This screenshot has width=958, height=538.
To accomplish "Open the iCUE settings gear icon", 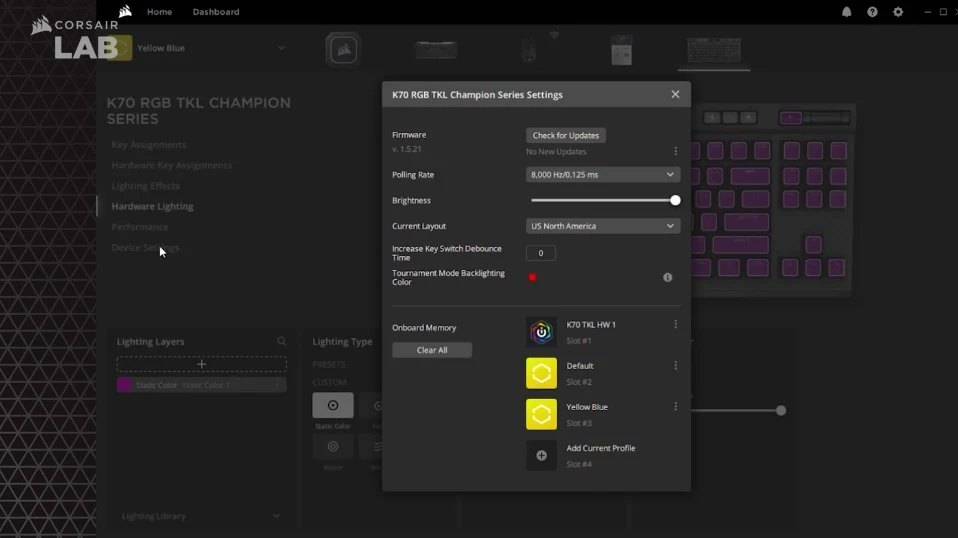I will [898, 12].
